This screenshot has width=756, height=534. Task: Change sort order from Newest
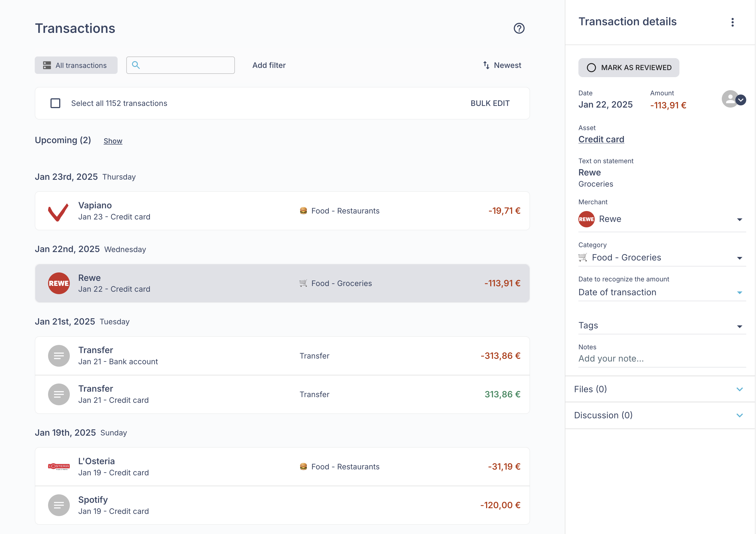tap(502, 65)
